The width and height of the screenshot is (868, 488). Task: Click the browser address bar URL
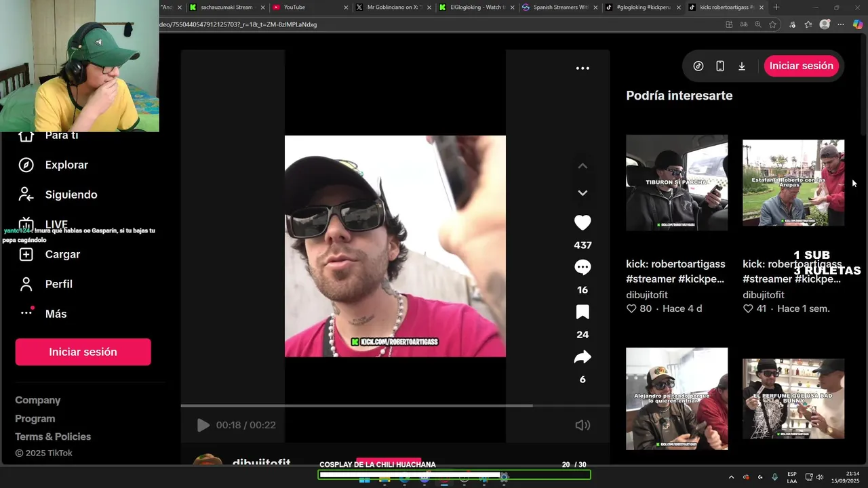click(x=238, y=24)
